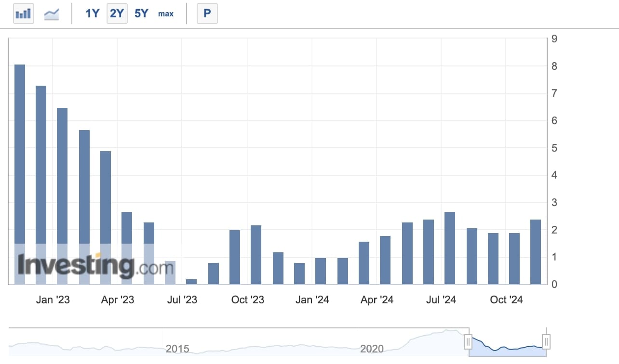Click the highlighted navigator range area
This screenshot has height=364, width=619.
click(507, 342)
